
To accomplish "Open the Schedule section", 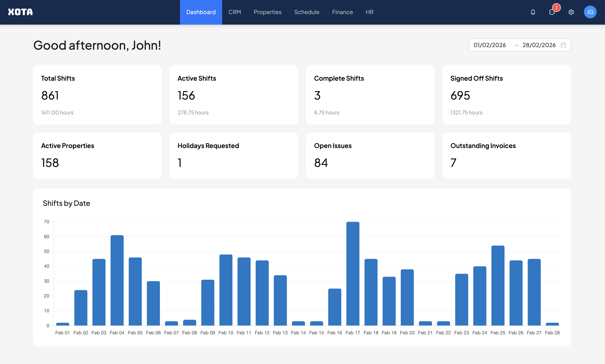I will coord(307,12).
